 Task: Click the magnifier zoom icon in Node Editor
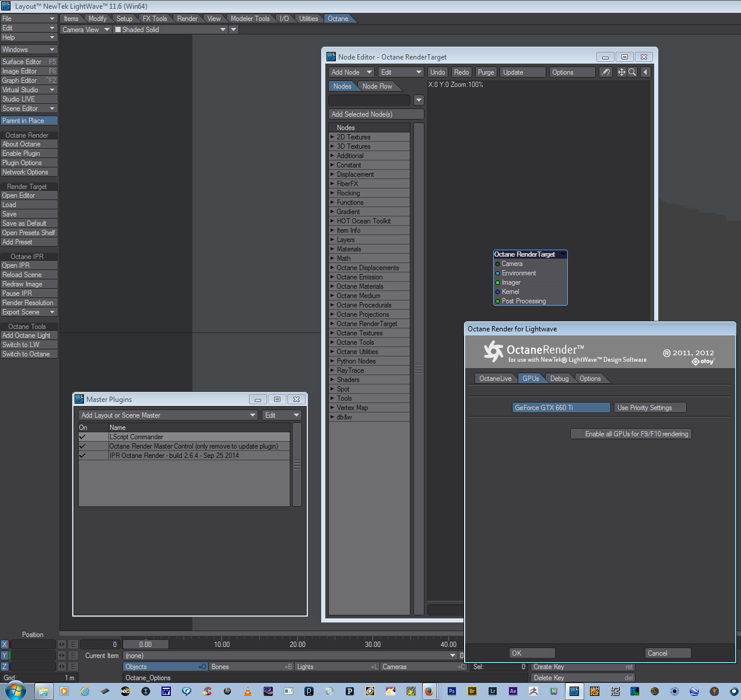pos(632,72)
